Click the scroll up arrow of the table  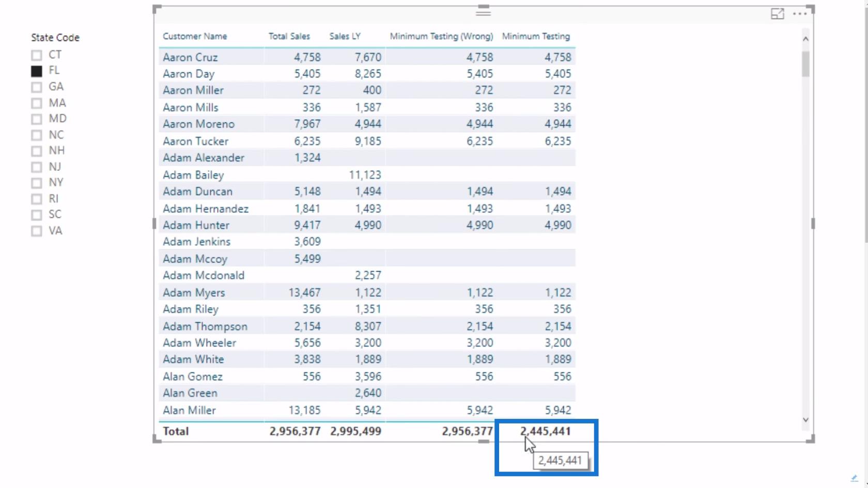(x=805, y=39)
